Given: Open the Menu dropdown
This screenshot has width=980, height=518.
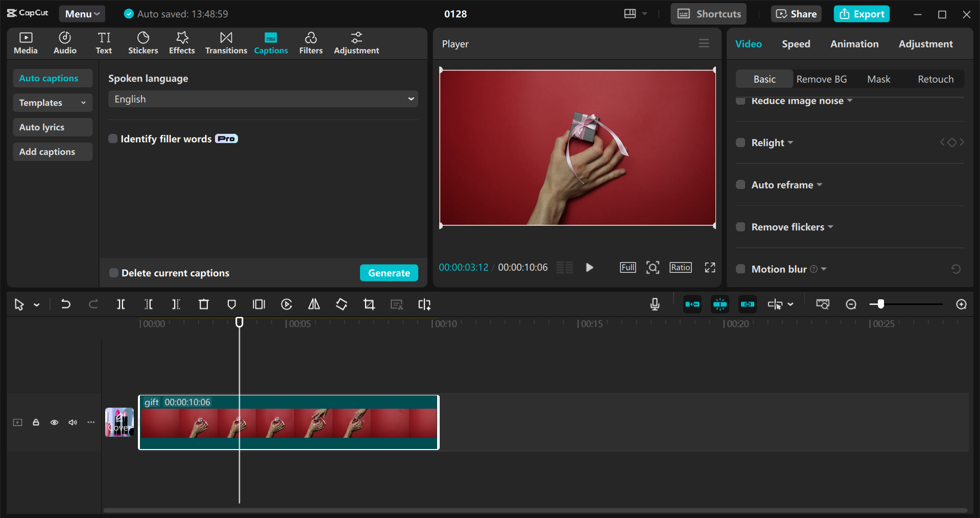Looking at the screenshot, I should 82,14.
